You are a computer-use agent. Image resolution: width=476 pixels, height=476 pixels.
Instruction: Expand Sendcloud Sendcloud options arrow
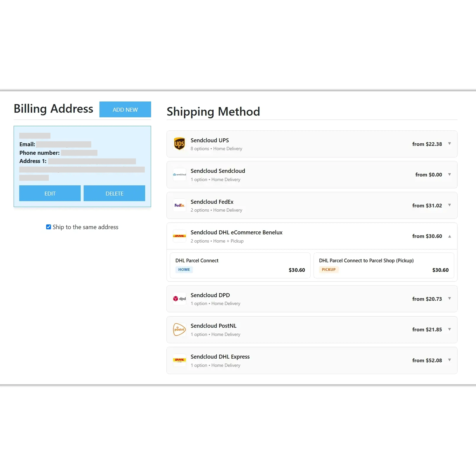tap(449, 174)
